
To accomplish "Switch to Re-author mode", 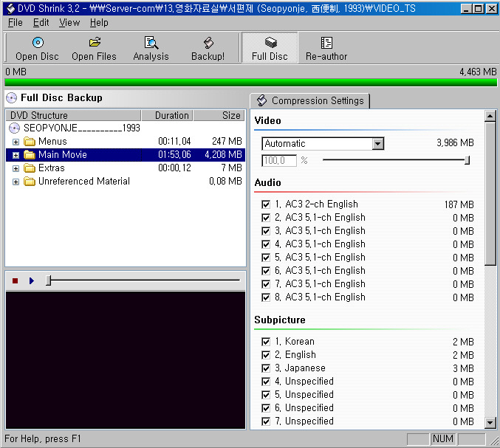I will pyautogui.click(x=326, y=44).
